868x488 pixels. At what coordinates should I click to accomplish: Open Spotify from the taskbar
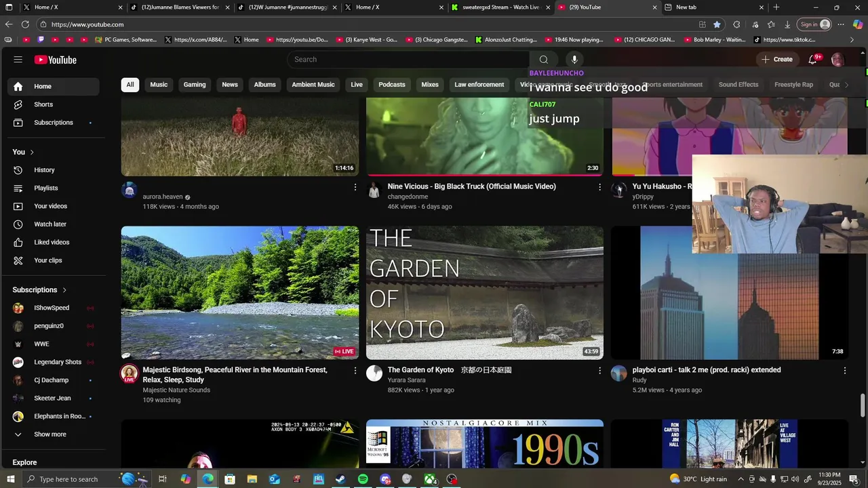click(x=363, y=479)
